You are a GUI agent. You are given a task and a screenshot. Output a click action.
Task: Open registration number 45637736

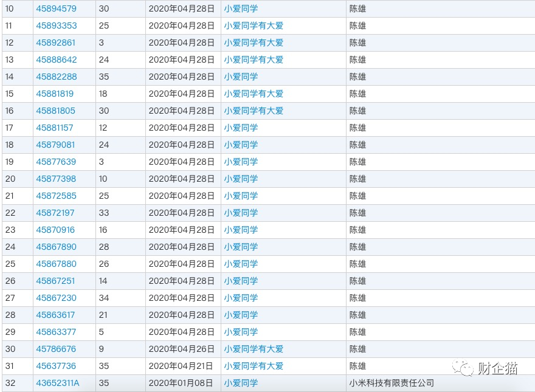coord(56,366)
